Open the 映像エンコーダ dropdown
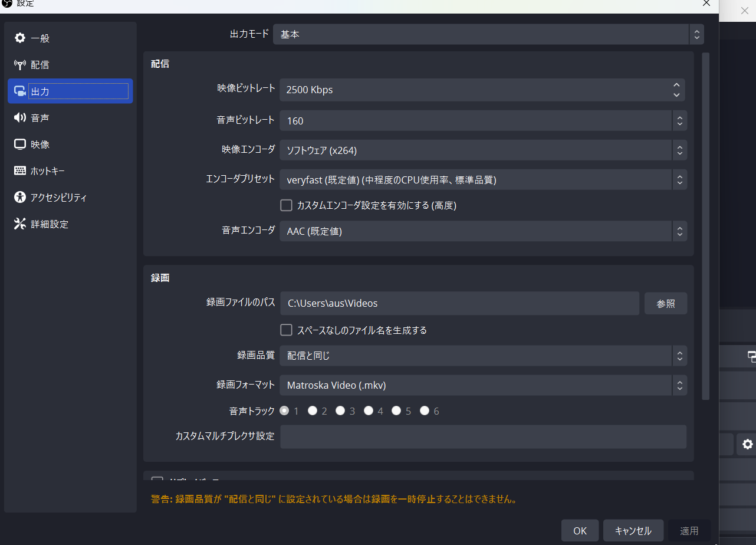Image resolution: width=756 pixels, height=545 pixels. [483, 150]
